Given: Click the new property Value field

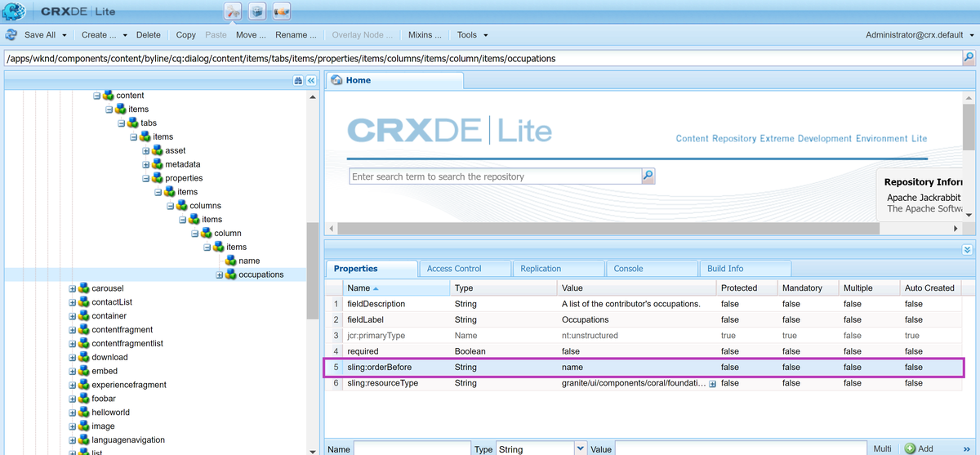Looking at the screenshot, I should click(x=741, y=448).
